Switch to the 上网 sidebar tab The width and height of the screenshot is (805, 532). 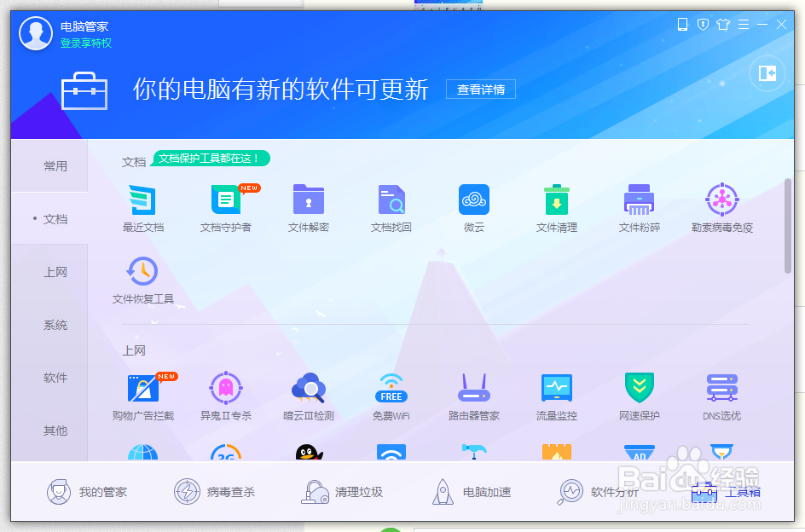coord(49,272)
